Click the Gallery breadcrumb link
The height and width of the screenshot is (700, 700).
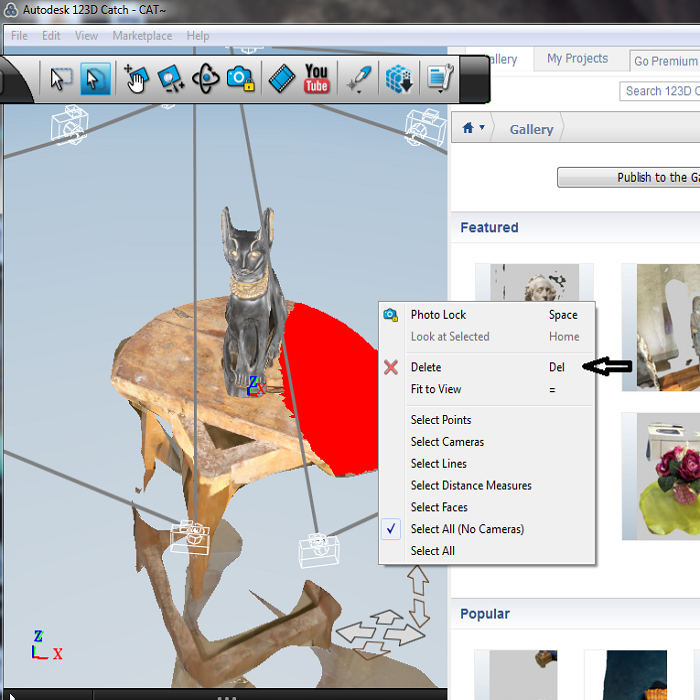pyautogui.click(x=531, y=129)
